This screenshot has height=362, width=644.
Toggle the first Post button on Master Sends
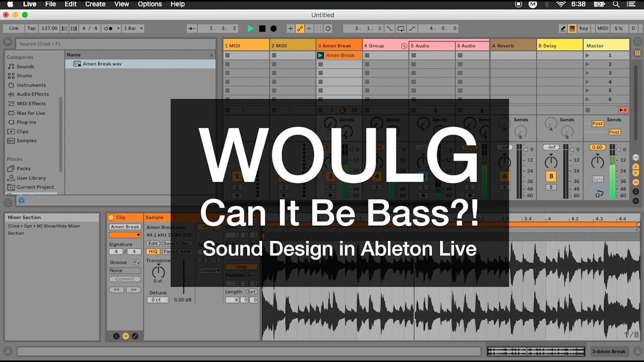(598, 124)
